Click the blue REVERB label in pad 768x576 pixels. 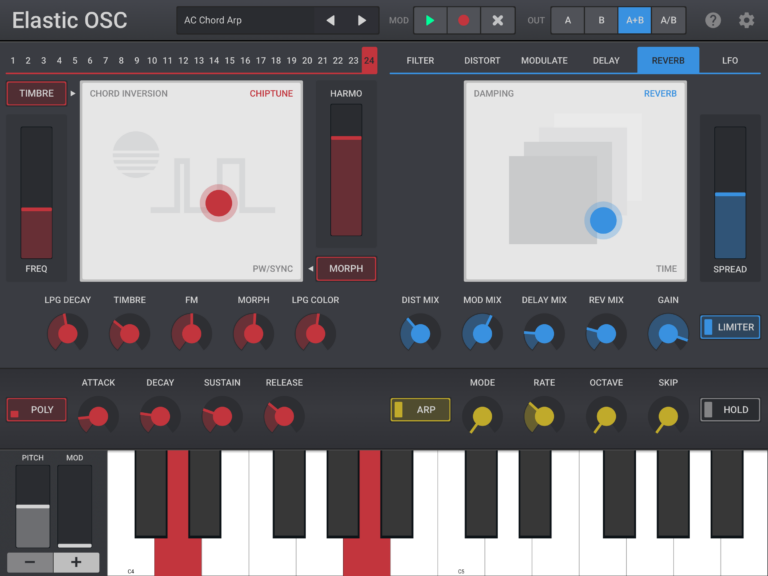(660, 94)
